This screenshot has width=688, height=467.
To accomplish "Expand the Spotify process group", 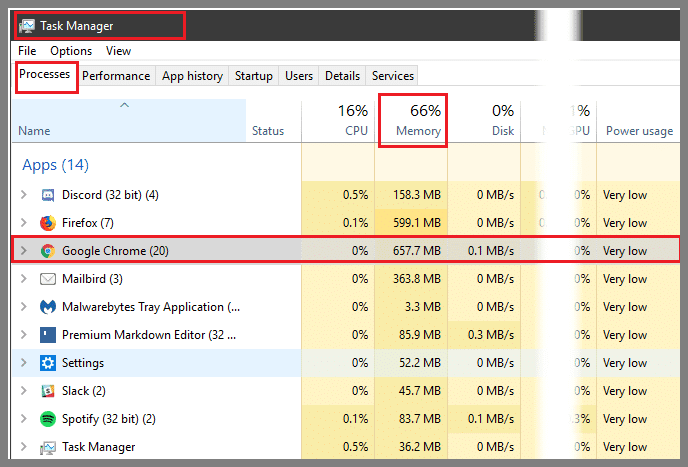I will [24, 419].
